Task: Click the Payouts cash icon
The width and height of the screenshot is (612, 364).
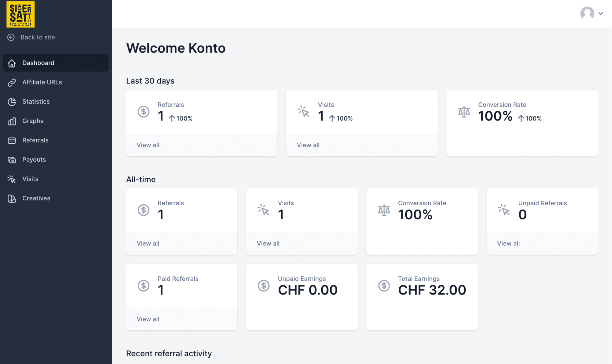Action: [12, 160]
